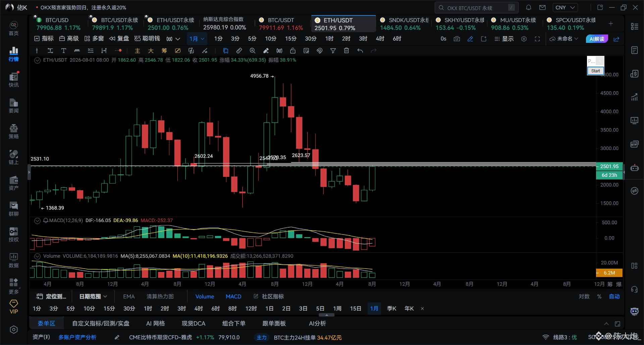Select the text T drawing tool
The height and width of the screenshot is (345, 644).
click(63, 51)
